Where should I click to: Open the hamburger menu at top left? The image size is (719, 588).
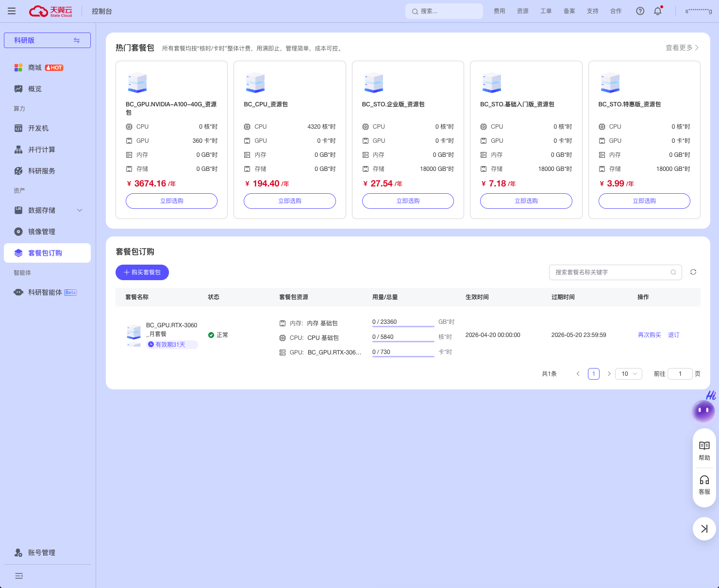(x=12, y=11)
